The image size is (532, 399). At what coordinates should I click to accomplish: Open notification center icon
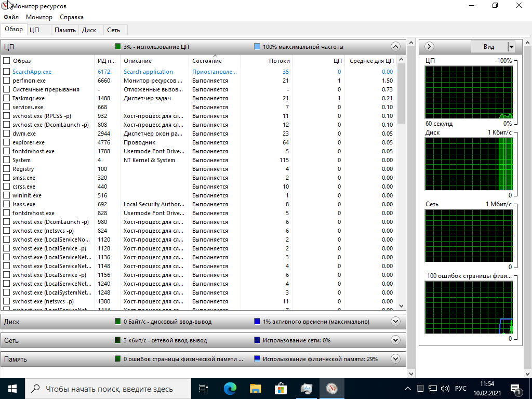[516, 389]
